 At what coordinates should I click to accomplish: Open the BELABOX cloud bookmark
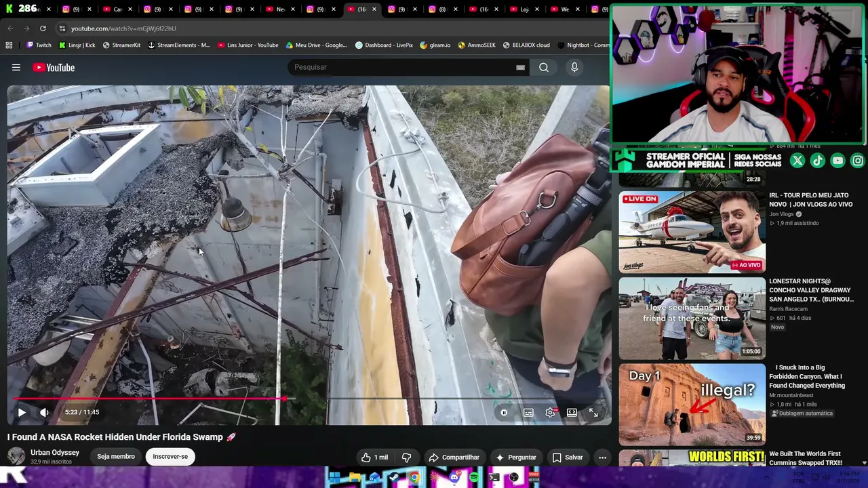[x=526, y=45]
